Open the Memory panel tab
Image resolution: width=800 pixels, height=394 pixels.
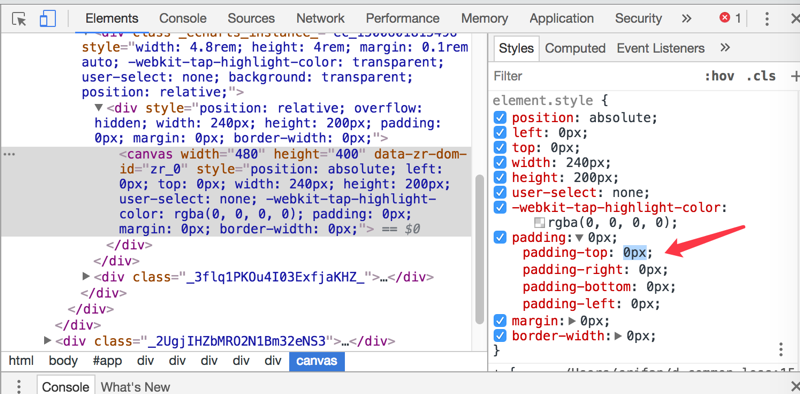coord(485,18)
